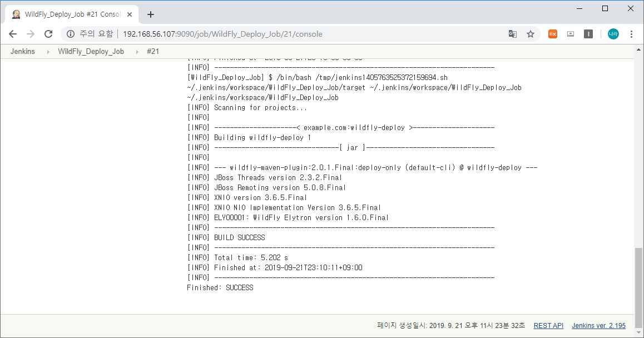Open the dark square extension icon
This screenshot has height=338, width=644.
click(x=588, y=34)
